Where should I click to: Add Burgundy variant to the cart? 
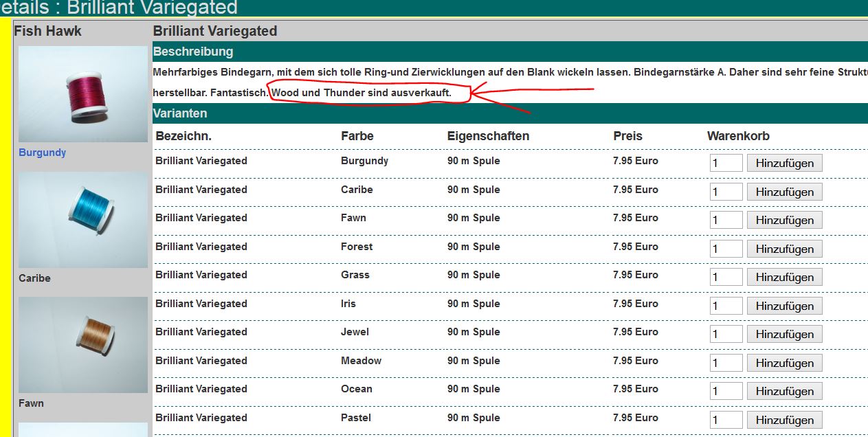[x=784, y=164]
